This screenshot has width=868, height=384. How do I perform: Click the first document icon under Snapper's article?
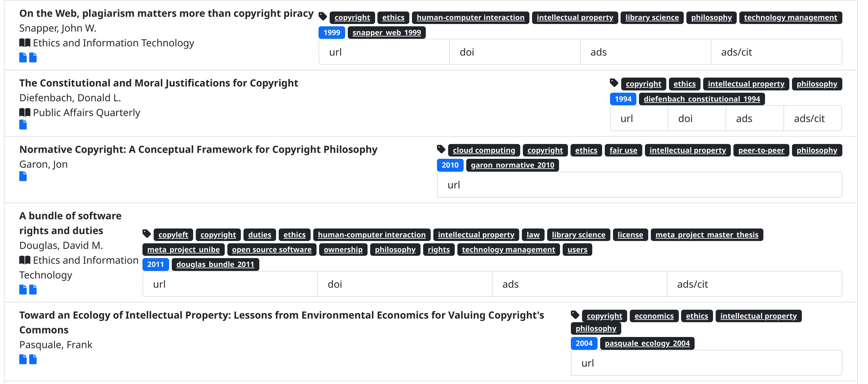23,57
